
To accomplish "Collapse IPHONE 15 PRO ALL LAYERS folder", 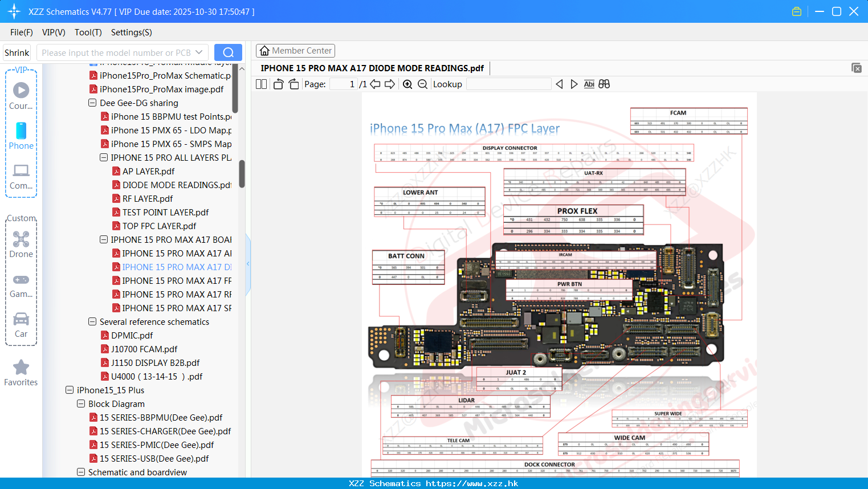I will pyautogui.click(x=104, y=157).
